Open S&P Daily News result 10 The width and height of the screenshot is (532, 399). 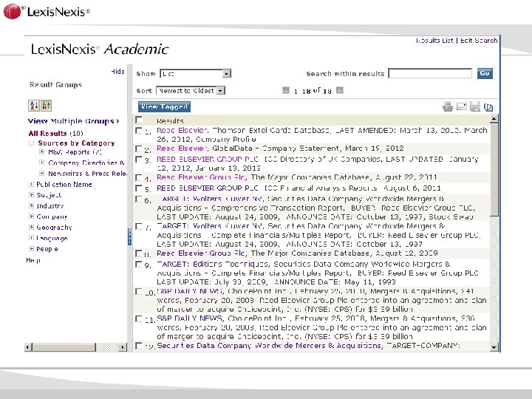click(x=190, y=291)
